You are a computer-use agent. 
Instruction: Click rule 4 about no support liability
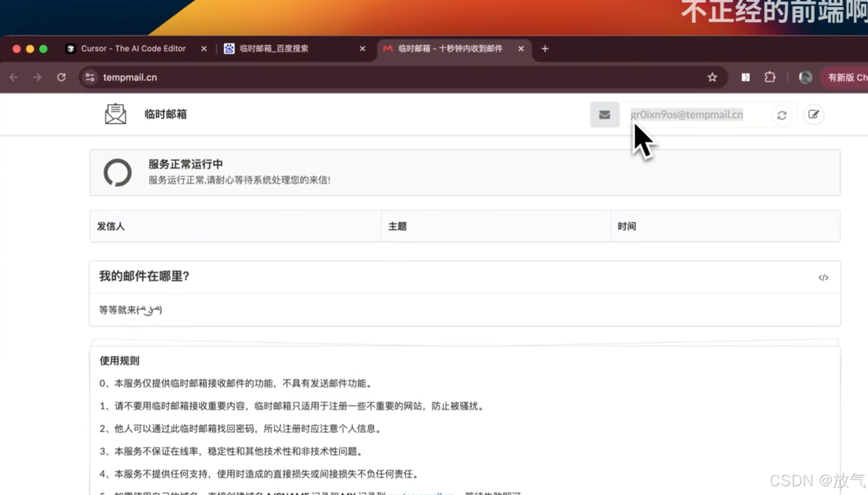260,474
